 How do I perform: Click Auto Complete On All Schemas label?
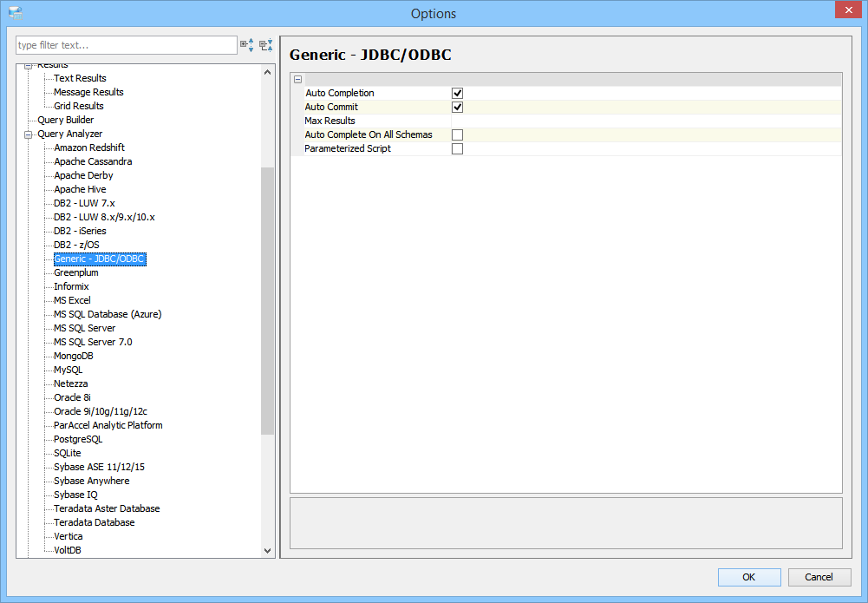pos(369,134)
